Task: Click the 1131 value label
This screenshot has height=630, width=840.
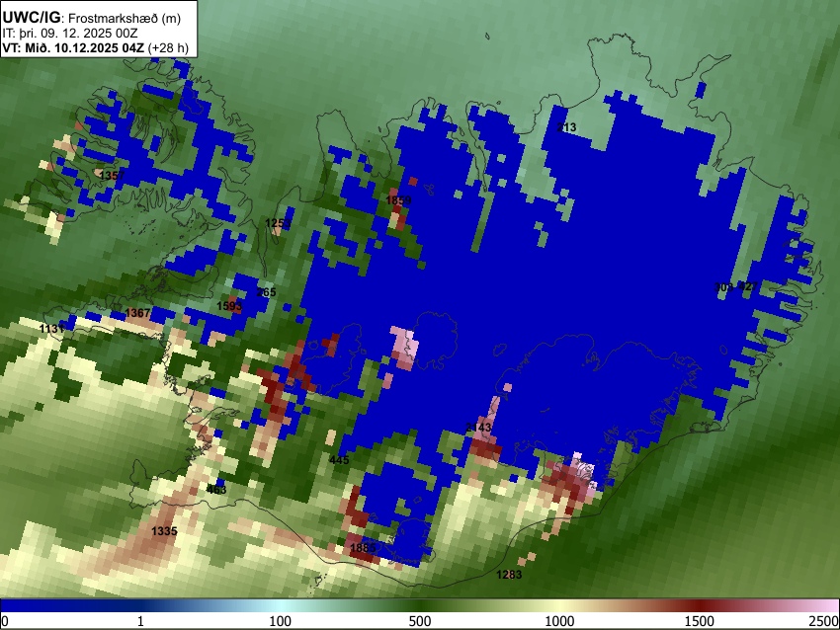Action: click(52, 329)
